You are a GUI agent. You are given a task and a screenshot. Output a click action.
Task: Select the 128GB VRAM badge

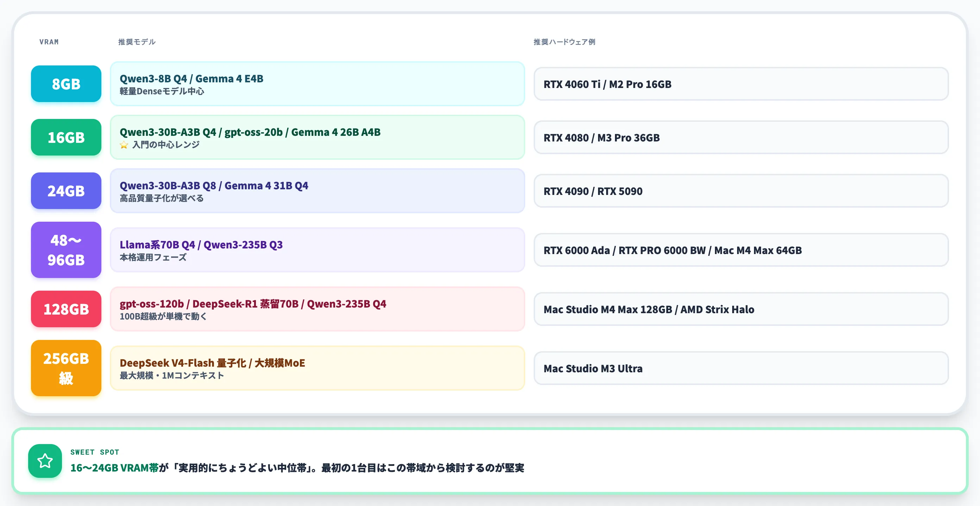pos(66,309)
